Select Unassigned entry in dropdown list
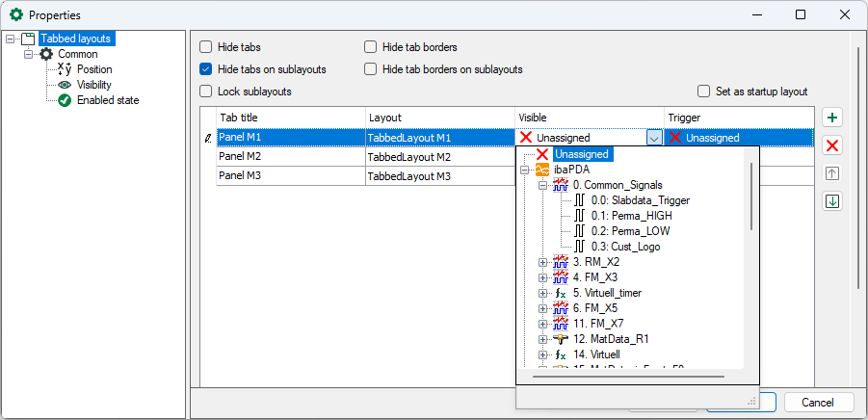 point(581,154)
